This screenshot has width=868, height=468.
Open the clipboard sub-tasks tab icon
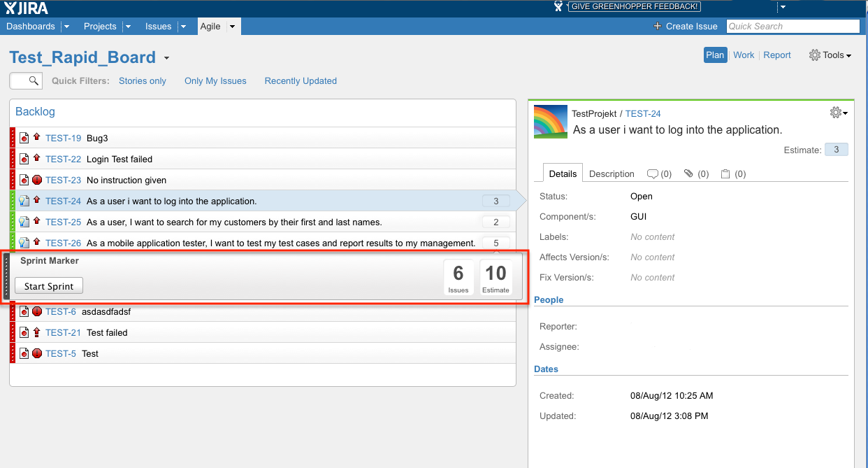tap(725, 173)
